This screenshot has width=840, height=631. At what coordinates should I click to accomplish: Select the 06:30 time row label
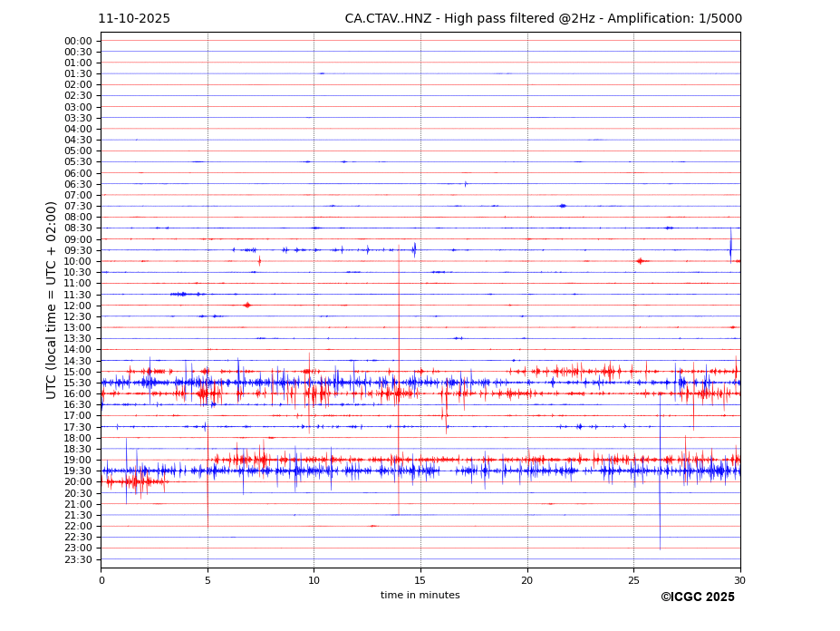[78, 184]
